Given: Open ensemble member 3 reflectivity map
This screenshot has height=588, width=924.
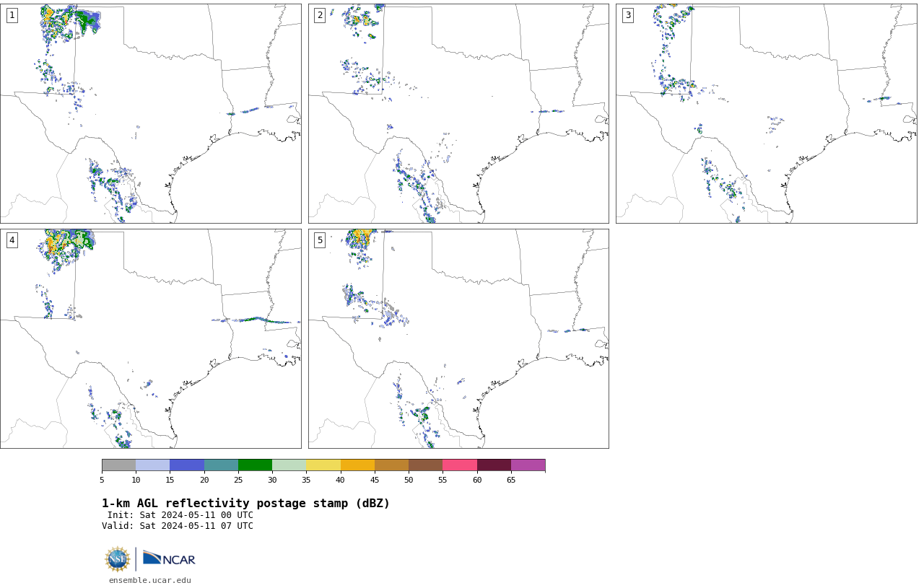Looking at the screenshot, I should (x=767, y=113).
